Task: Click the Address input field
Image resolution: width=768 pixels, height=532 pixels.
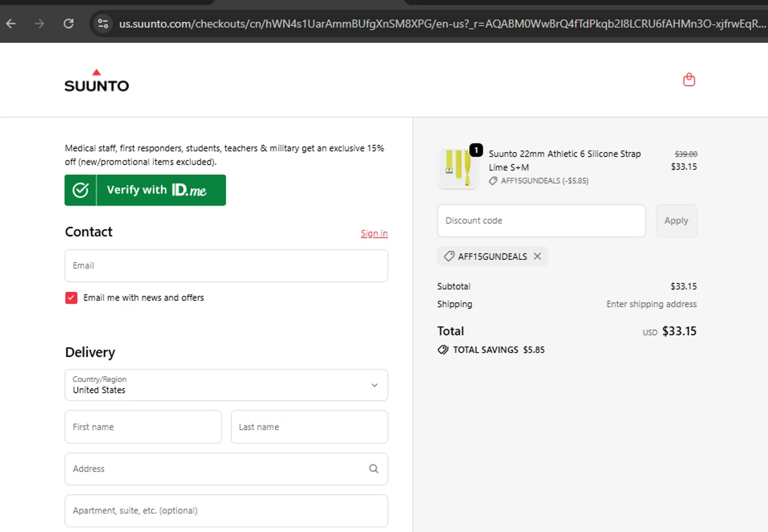Action: (x=226, y=469)
